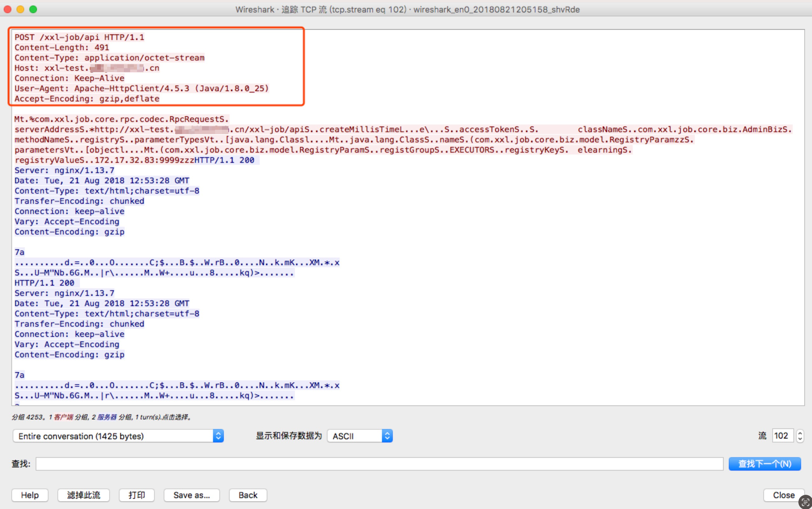Click the stream number stepper arrows

pos(800,436)
